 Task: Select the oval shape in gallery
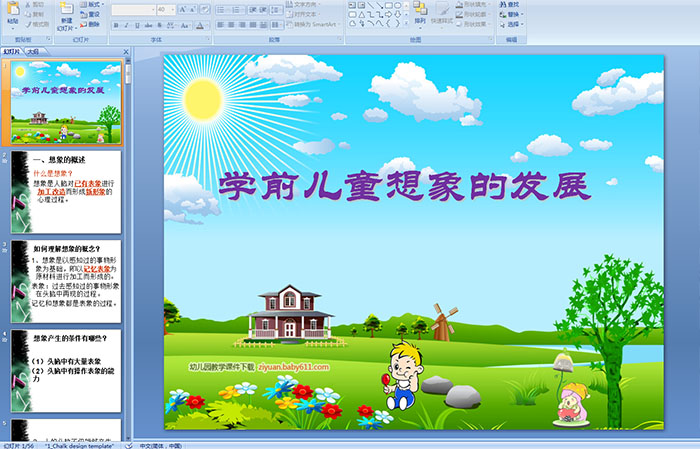pyautogui.click(x=397, y=5)
